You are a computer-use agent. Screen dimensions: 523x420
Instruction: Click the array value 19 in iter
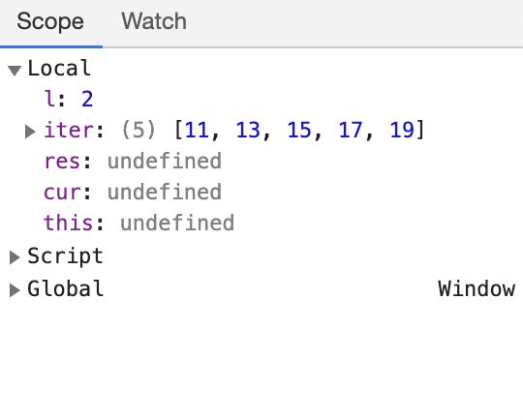[402, 130]
